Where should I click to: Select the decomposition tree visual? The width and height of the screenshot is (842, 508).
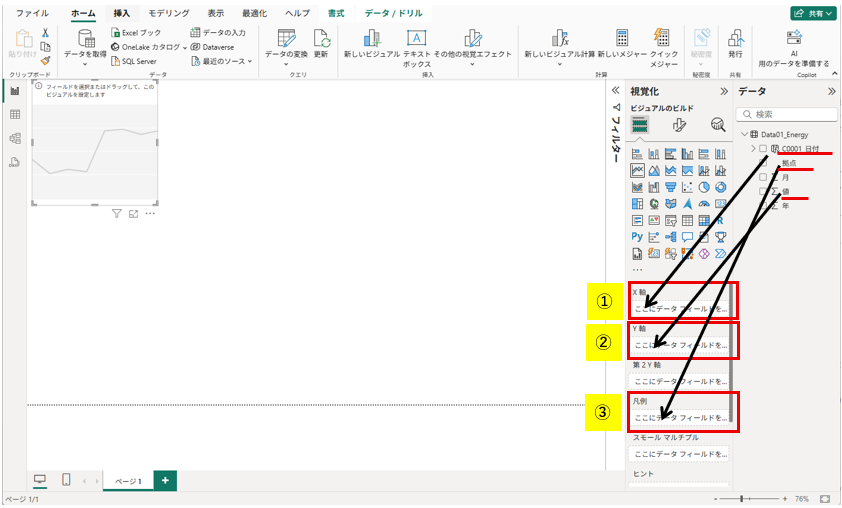click(671, 237)
